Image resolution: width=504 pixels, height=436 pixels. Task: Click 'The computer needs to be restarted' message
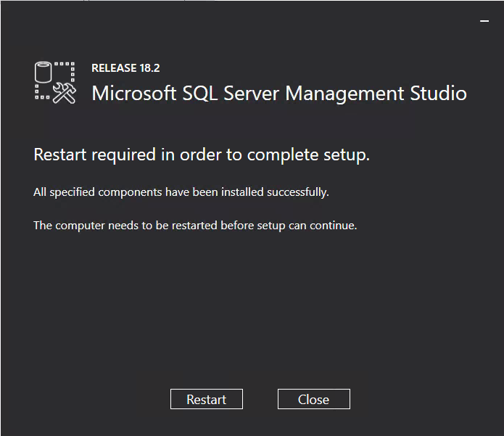click(195, 226)
